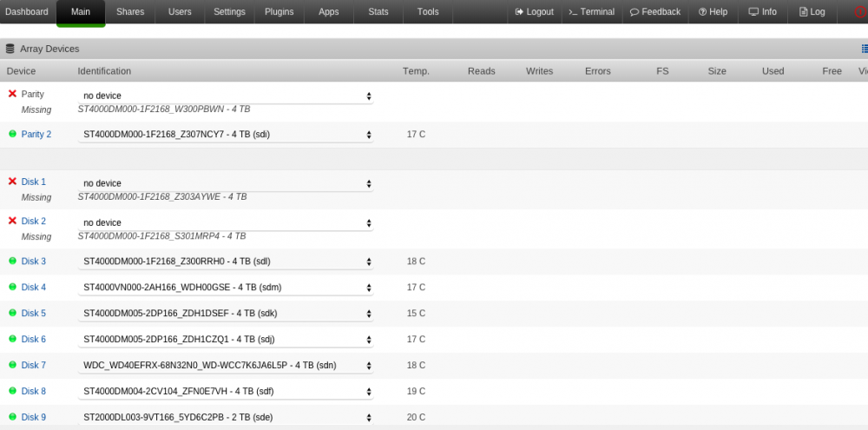Open the Disk 8 device dropdown

(226, 391)
